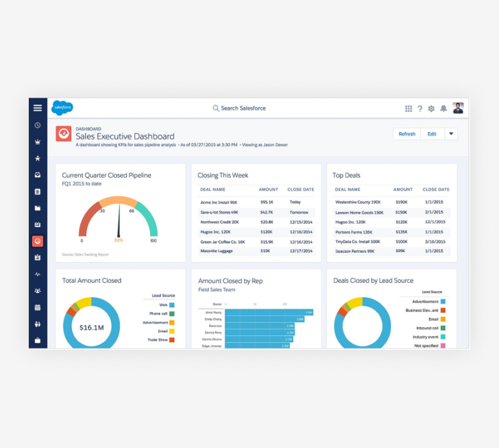499x448 pixels.
Task: Open the checkmark inbox Tasks sidebar icon
Action: click(38, 175)
